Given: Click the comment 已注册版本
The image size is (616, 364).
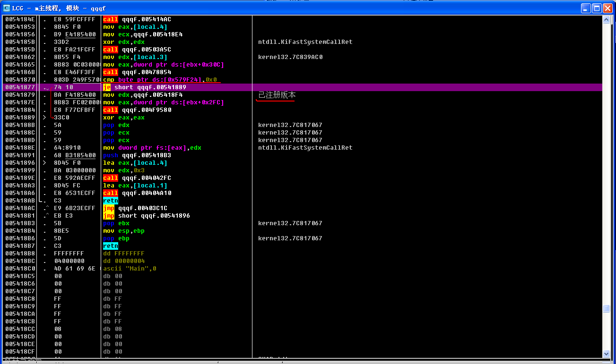Looking at the screenshot, I should point(277,95).
